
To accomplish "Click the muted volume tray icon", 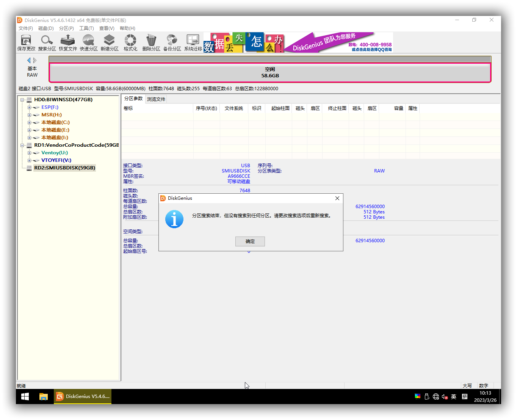I will 445,396.
